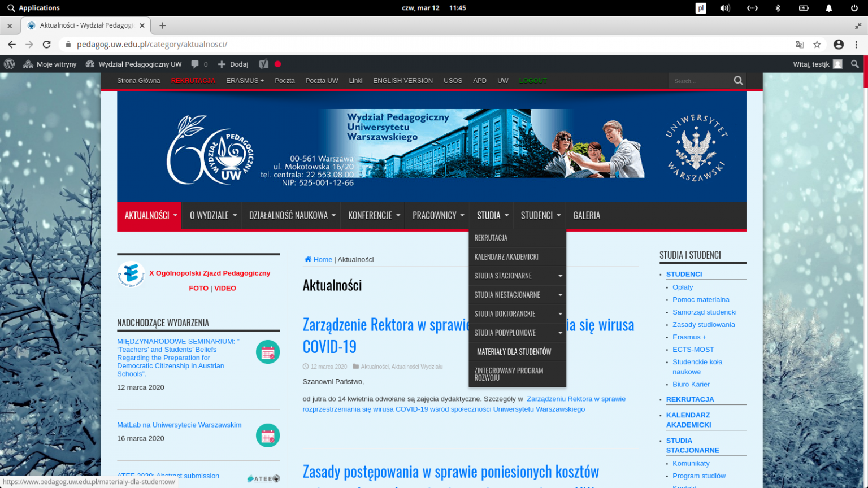The height and width of the screenshot is (488, 868).
Task: Open the system volume icon
Action: coord(725,8)
